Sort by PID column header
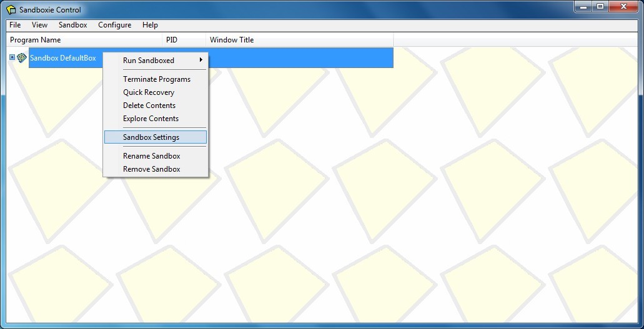The height and width of the screenshot is (329, 644). tap(184, 40)
